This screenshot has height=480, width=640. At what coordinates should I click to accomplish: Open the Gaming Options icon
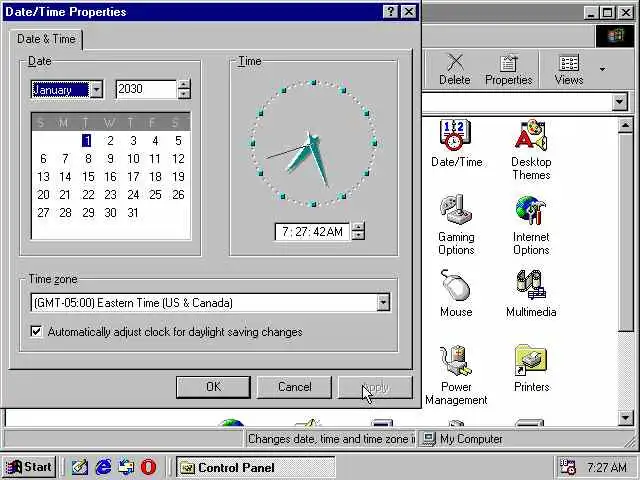(x=456, y=224)
